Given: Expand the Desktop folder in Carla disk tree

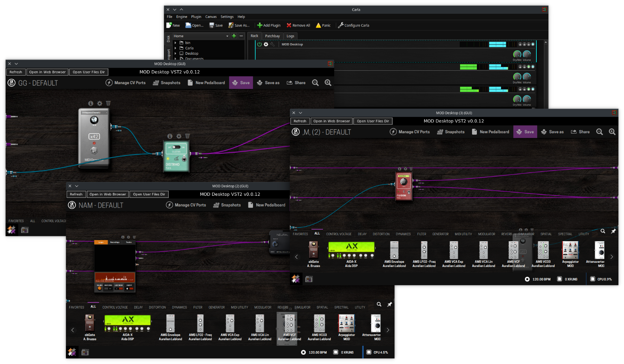Looking at the screenshot, I should pos(175,53).
